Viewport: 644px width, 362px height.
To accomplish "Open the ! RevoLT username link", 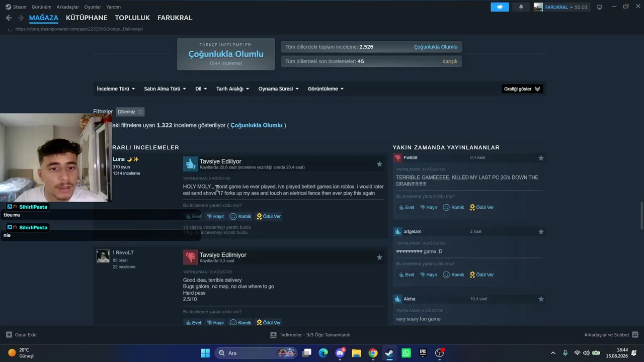I will pos(123,253).
